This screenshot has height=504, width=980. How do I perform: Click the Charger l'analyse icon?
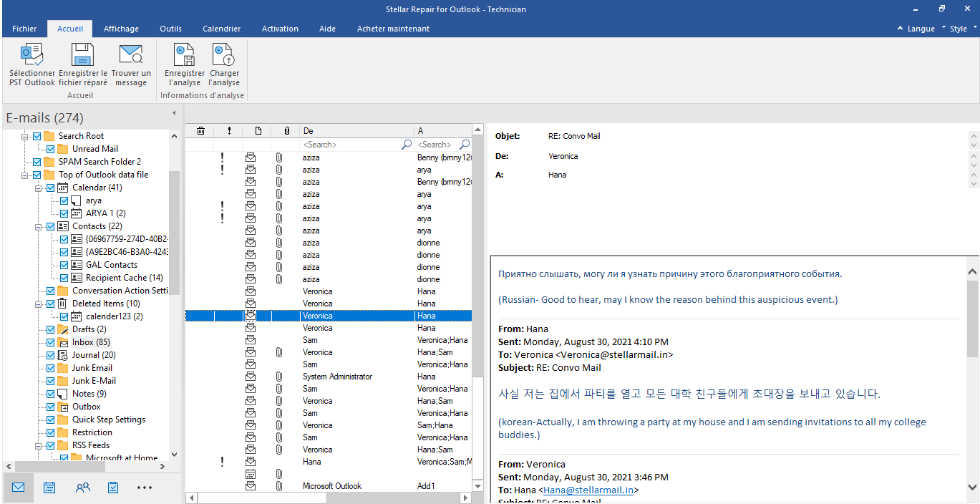point(224,55)
